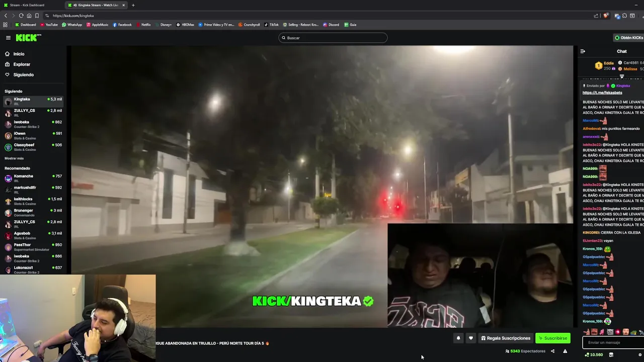Open markushdfr recommended channel
Viewport: 644px width, 362px height.
pos(33,190)
